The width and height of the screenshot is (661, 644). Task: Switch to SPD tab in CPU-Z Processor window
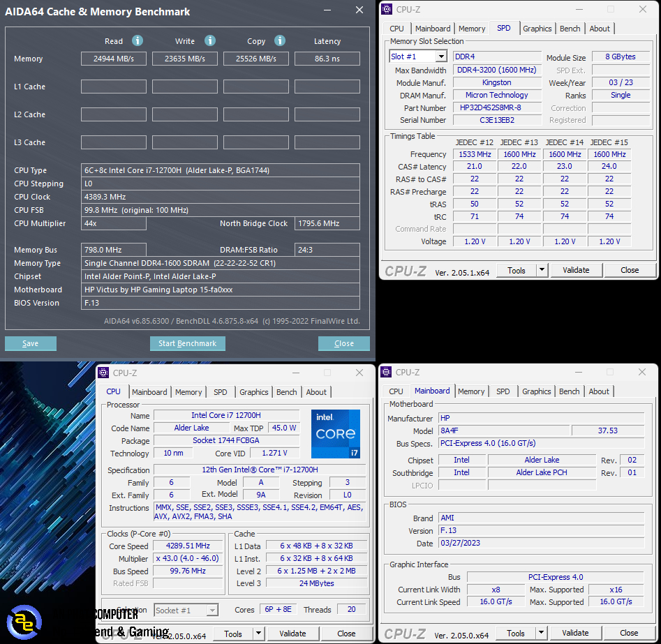click(x=221, y=392)
